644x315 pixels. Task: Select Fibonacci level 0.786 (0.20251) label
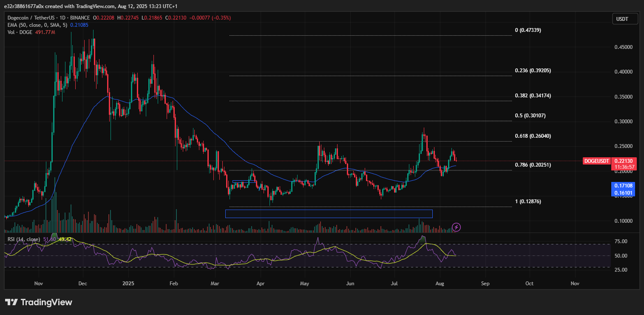pyautogui.click(x=533, y=165)
